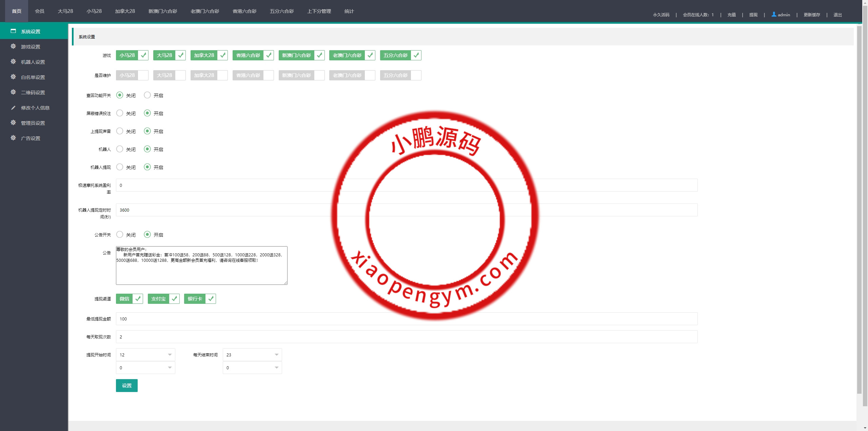Enable maintenance for 小马28
Image resolution: width=868 pixels, height=431 pixels.
132,75
